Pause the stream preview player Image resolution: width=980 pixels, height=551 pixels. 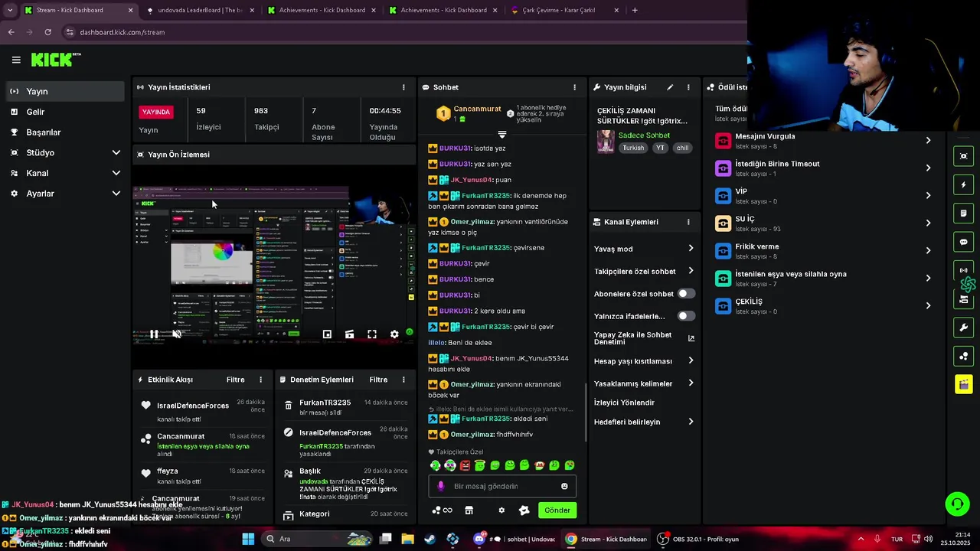click(x=154, y=334)
